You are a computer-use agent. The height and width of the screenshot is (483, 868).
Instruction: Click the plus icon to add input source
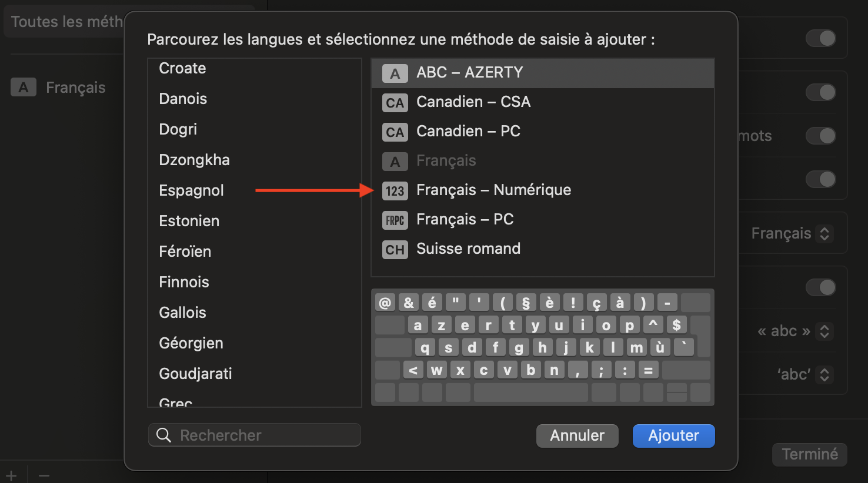pos(11,475)
